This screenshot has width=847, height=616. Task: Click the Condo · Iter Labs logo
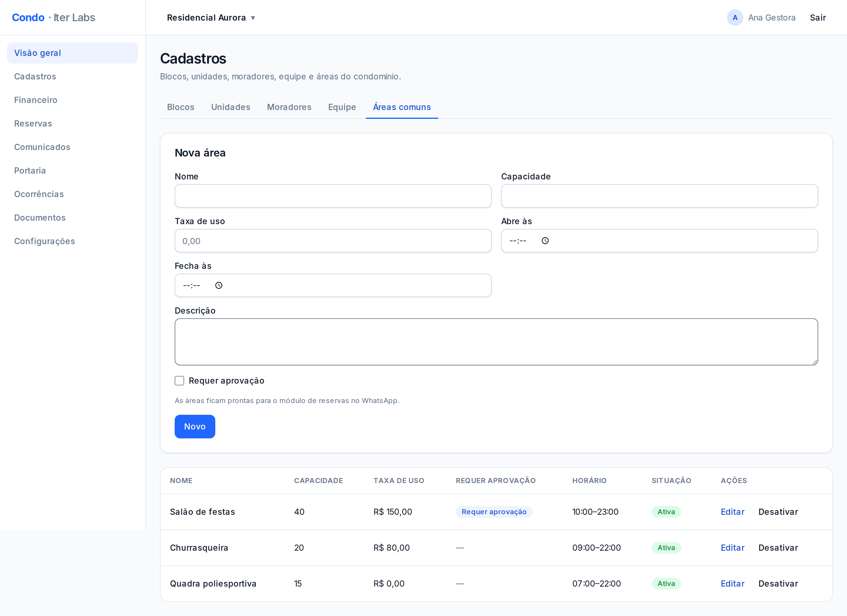pos(54,18)
